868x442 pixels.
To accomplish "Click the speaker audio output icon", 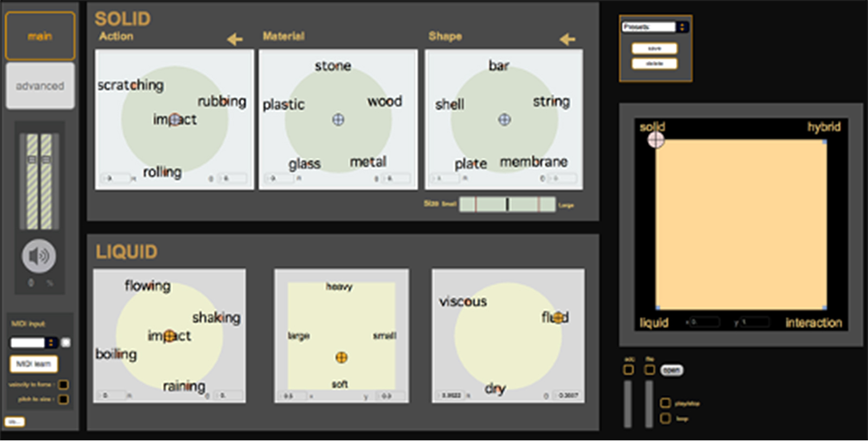I will point(39,256).
